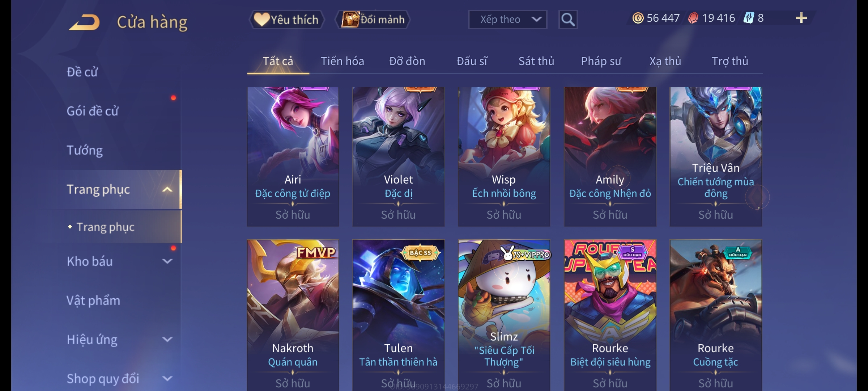Select the Airi Đặc công tử điệp skin
Image resolution: width=868 pixels, height=391 pixels.
[293, 156]
